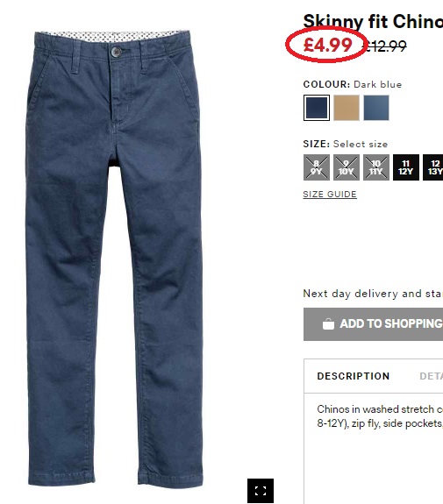Click the shopping bag icon

(x=328, y=324)
